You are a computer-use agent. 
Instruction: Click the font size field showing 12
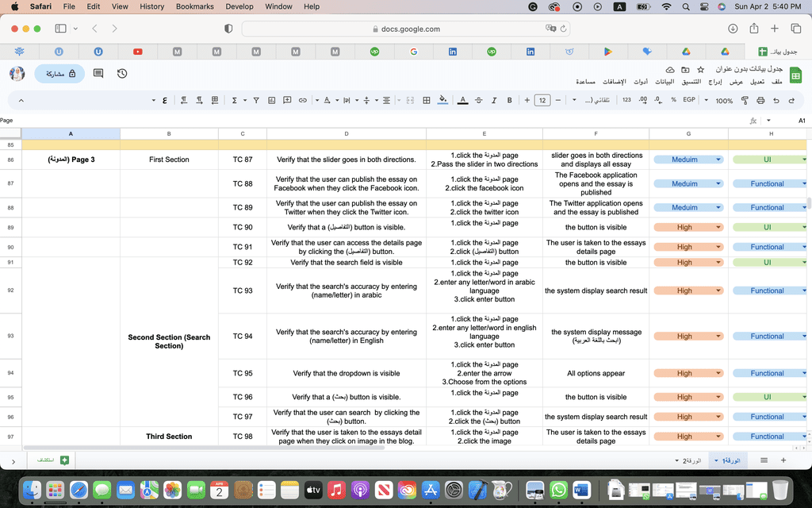(542, 100)
